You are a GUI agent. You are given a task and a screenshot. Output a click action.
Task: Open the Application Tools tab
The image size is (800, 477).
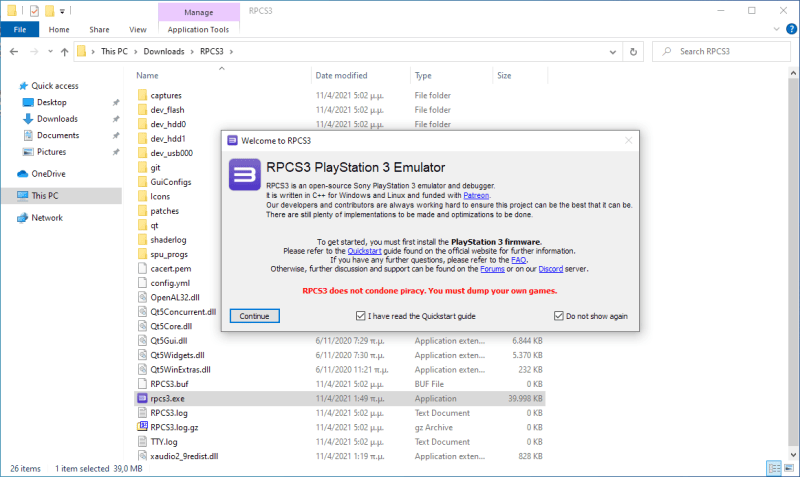198,30
